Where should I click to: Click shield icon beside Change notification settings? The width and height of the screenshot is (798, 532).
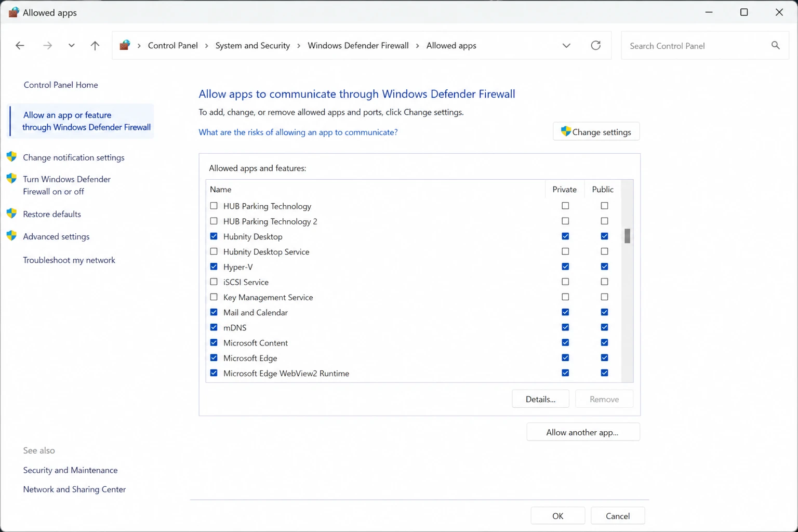point(11,157)
